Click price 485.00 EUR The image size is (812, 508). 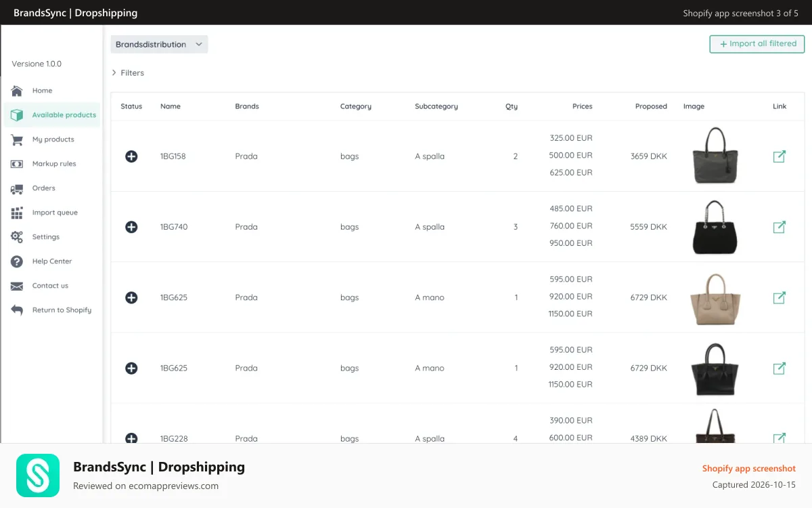[x=571, y=209]
